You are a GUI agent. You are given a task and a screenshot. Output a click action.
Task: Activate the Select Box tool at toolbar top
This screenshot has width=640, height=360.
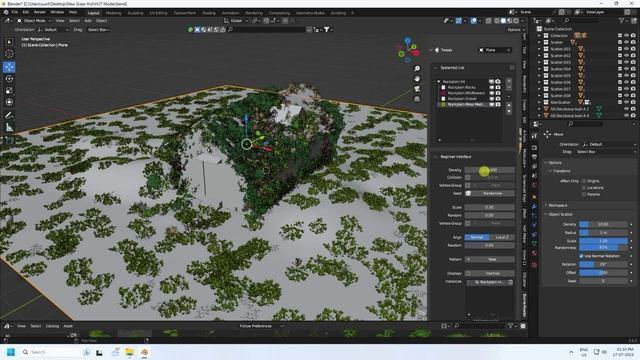[x=9, y=42]
